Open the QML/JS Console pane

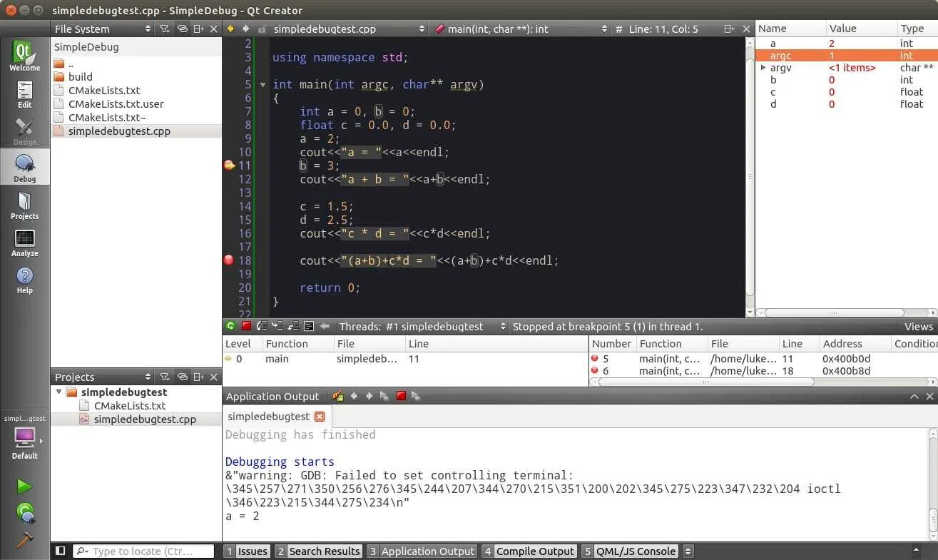pos(629,551)
